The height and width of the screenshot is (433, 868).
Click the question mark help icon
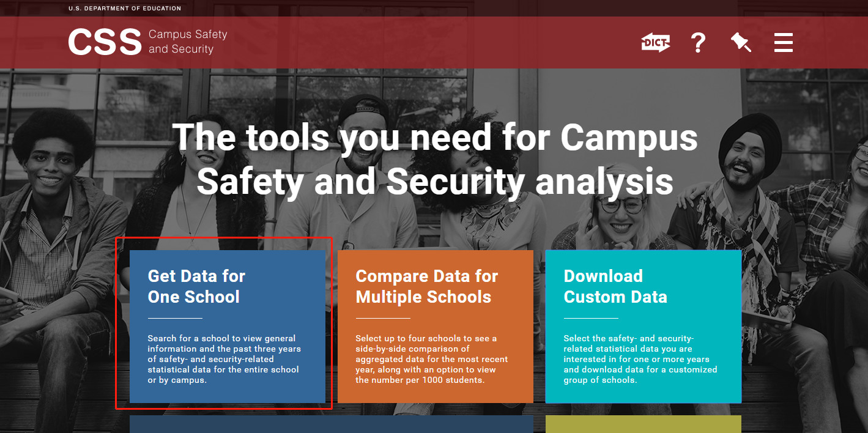coord(698,43)
